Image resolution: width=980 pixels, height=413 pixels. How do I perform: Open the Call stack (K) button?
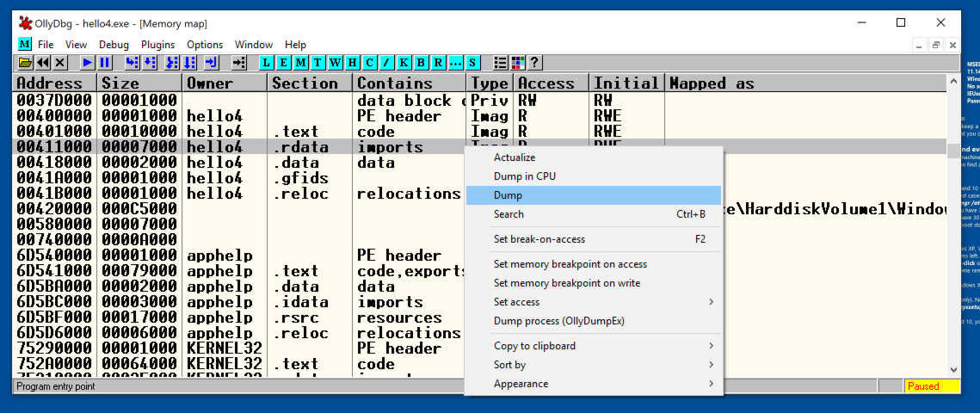(x=404, y=63)
